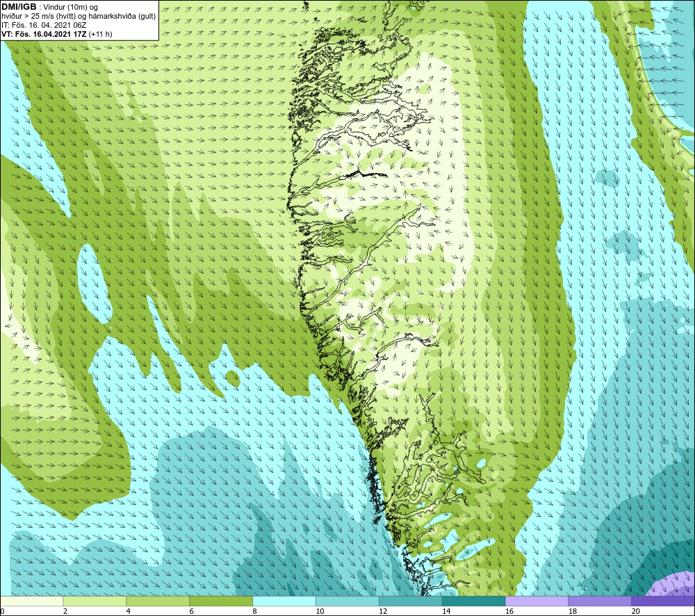Choose the dark teal 14–16 m/s legend swatch
Screen dimensions: 695x616
[474, 601]
